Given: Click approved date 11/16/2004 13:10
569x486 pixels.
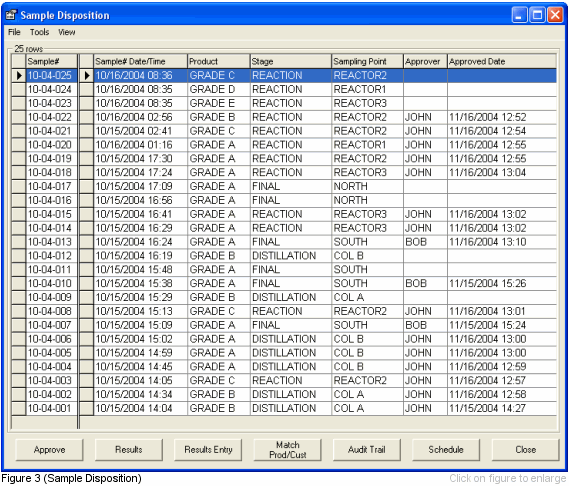Looking at the screenshot, I should (502, 242).
